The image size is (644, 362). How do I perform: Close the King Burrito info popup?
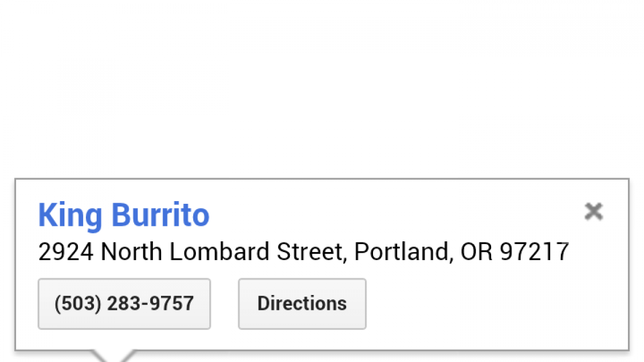(594, 212)
